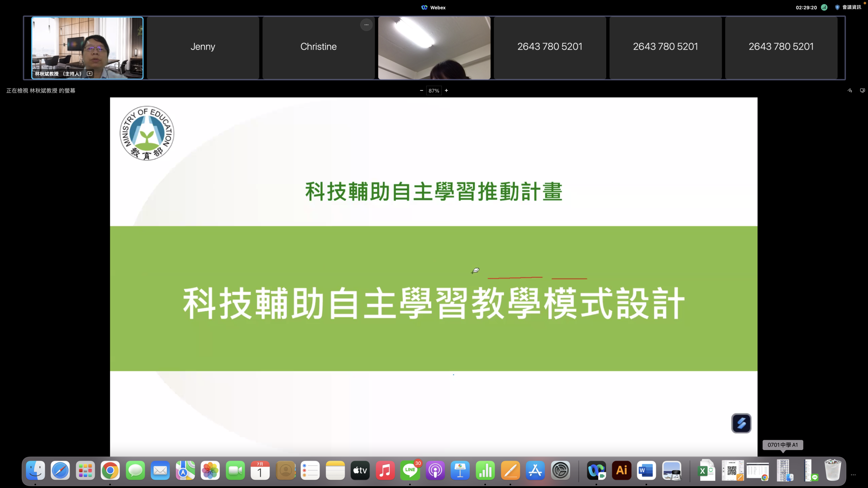
Task: Open 會議資訊 meeting info
Action: coord(851,7)
